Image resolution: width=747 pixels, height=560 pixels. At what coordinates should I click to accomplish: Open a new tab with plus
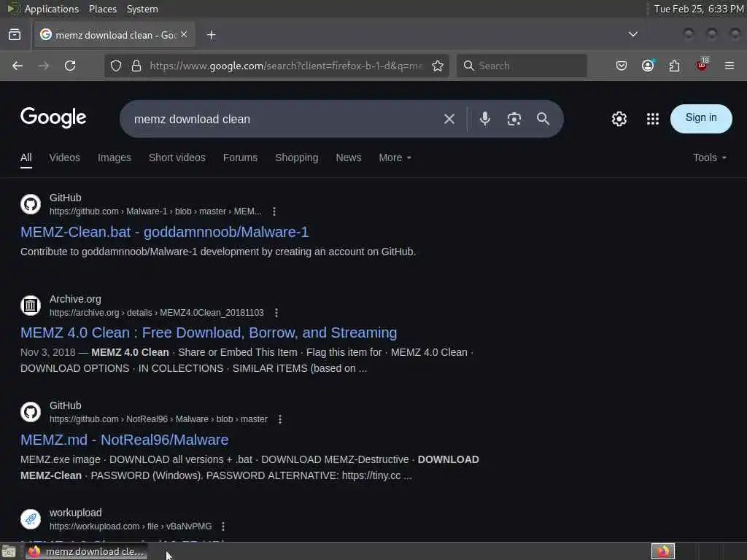[211, 35]
